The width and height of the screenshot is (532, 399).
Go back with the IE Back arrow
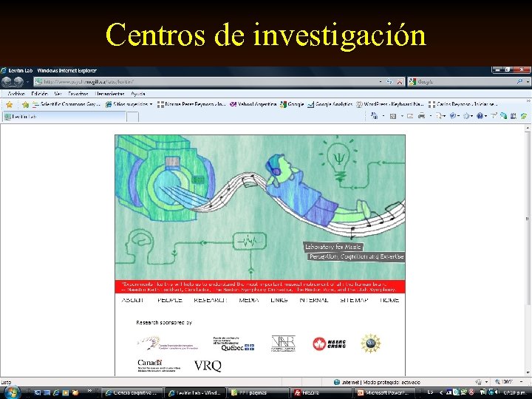7,82
